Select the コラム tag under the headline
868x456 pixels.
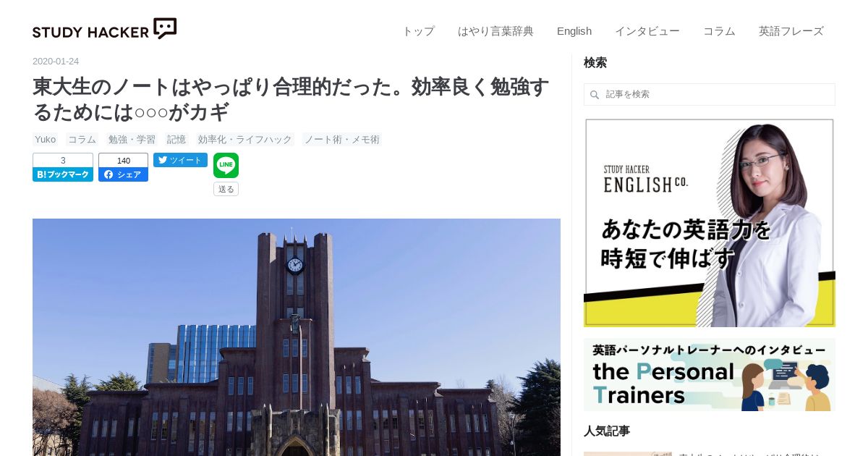[82, 139]
